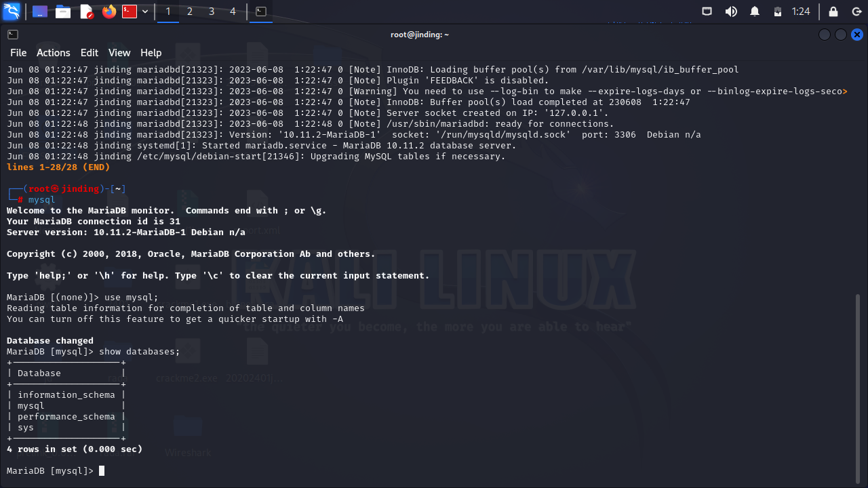Image resolution: width=868 pixels, height=488 pixels.
Task: Switch to workspace 3
Action: click(212, 12)
